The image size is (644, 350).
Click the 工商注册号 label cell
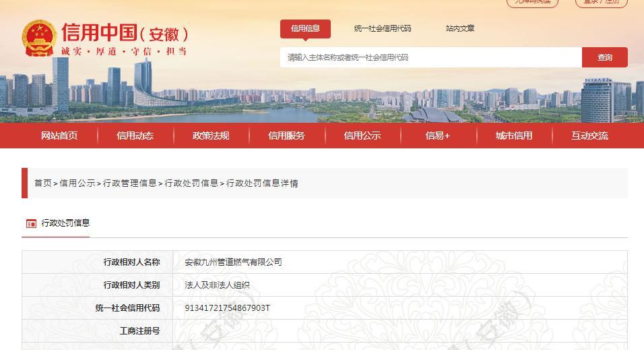click(97, 331)
